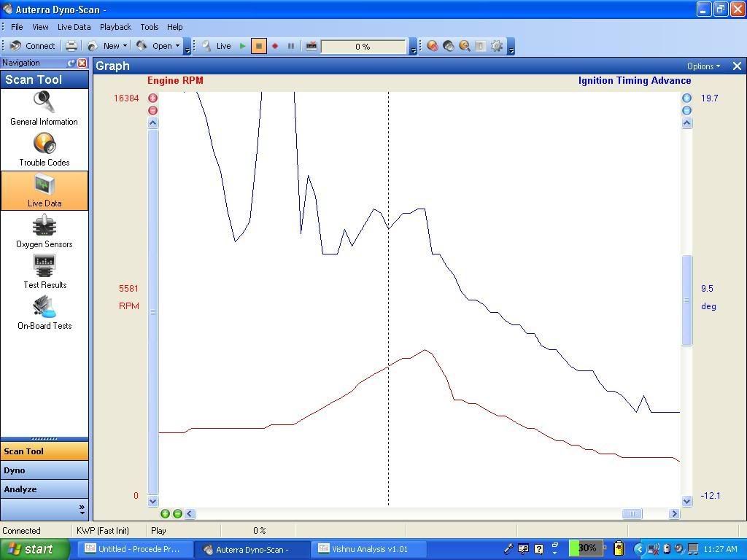Open On-Board Tests
This screenshot has height=560, width=747.
pos(44,314)
